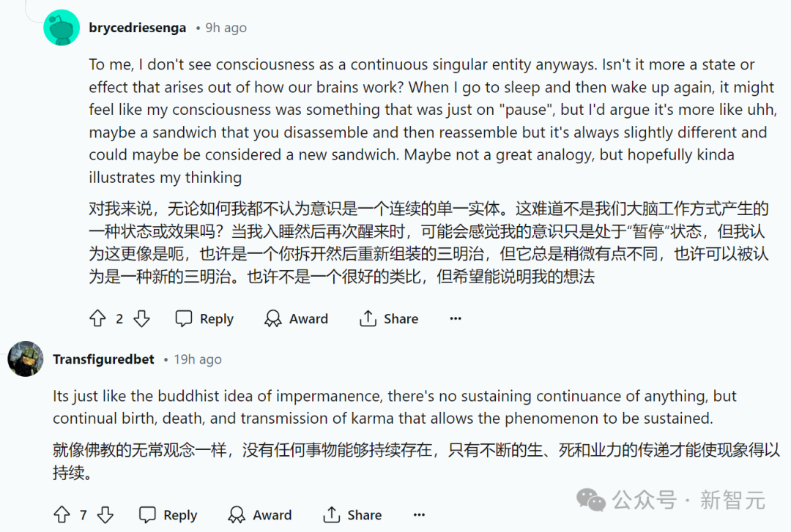Click Transfiguredbet's avatar image

pyautogui.click(x=26, y=359)
